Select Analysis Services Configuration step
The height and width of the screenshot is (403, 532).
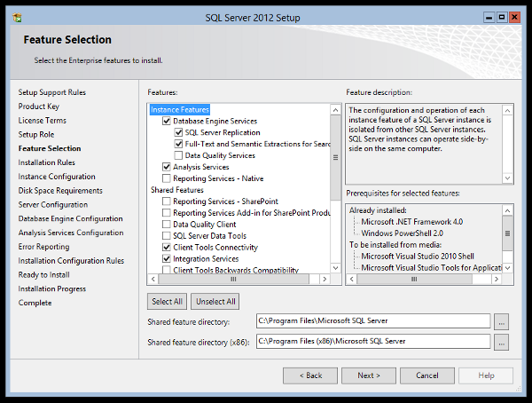click(71, 233)
